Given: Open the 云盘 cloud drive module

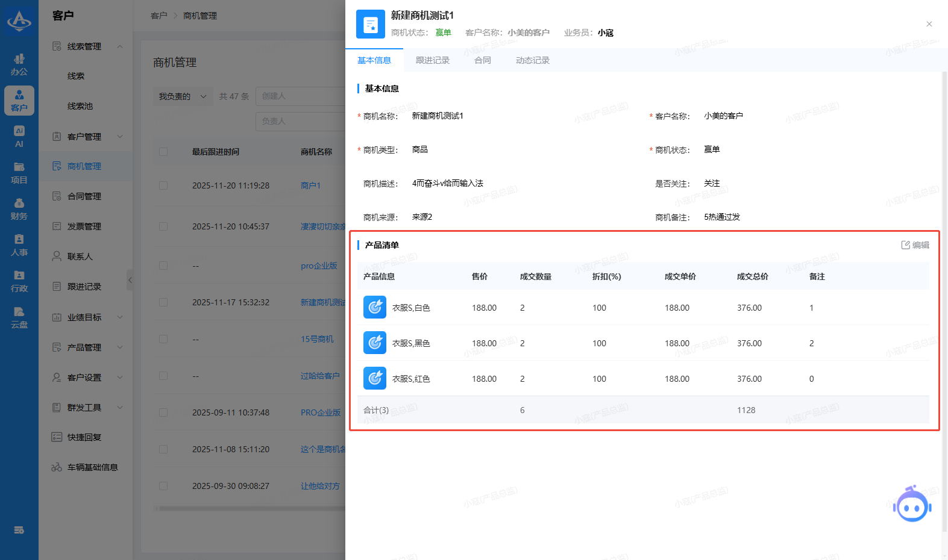Looking at the screenshot, I should pos(19,317).
